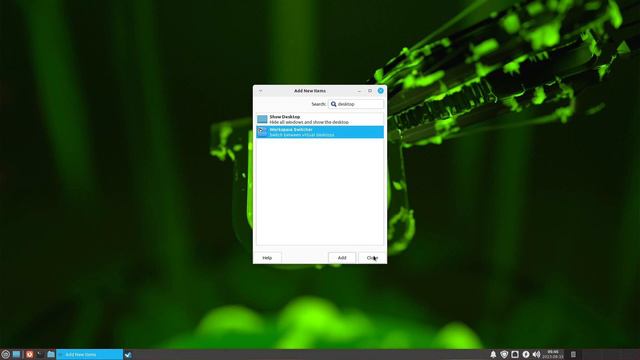Launch the orange browser panel launcher
This screenshot has width=640, height=360.
click(x=29, y=354)
